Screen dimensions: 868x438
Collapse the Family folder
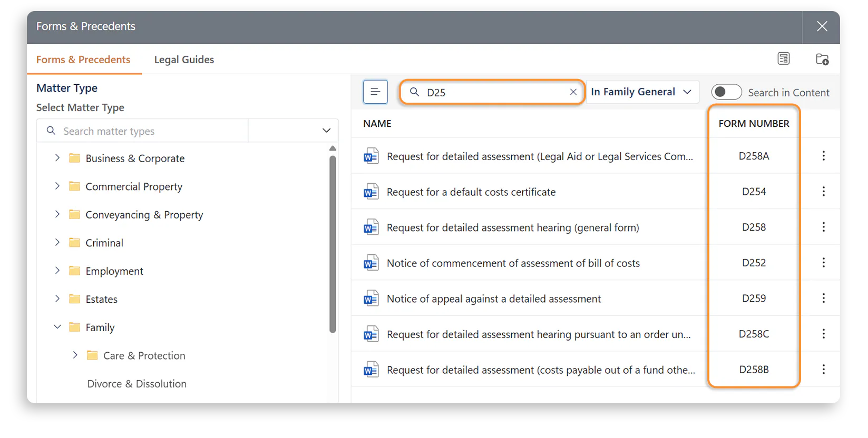[x=57, y=327]
